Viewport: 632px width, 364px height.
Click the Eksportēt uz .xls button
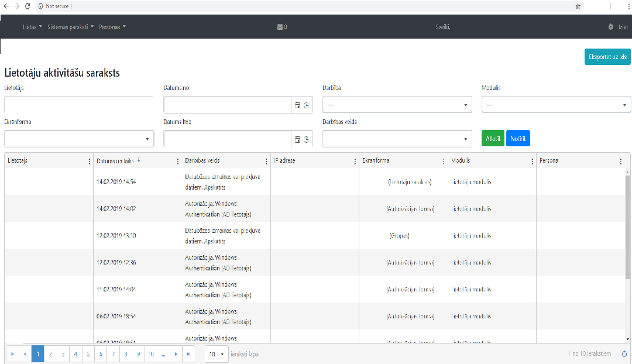click(607, 57)
